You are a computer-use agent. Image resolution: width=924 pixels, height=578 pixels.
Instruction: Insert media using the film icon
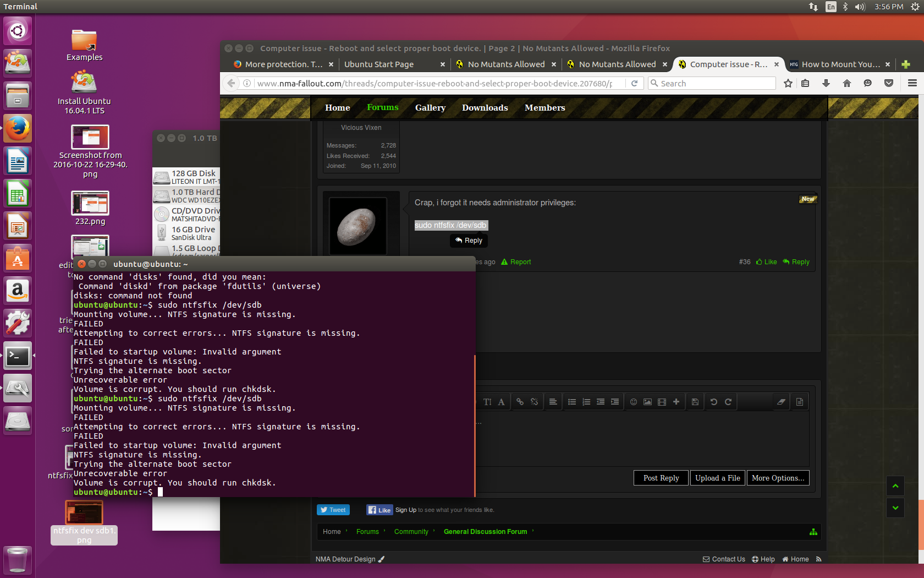[662, 402]
